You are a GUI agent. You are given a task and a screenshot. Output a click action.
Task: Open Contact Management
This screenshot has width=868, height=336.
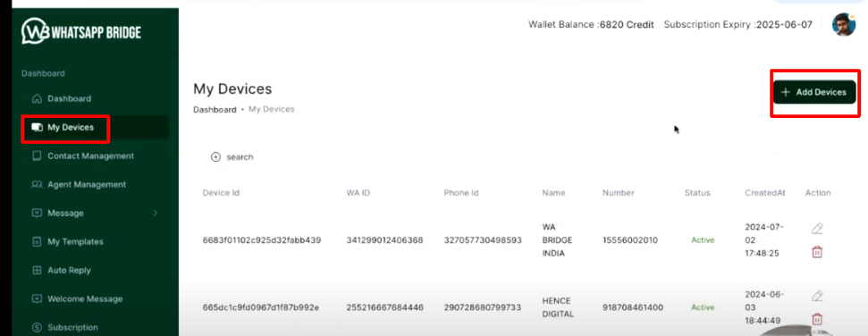90,156
